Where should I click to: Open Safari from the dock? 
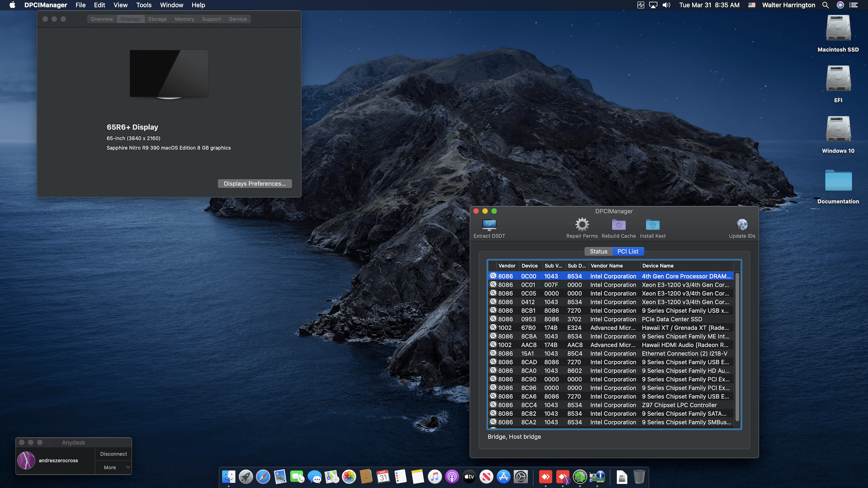[x=263, y=477]
